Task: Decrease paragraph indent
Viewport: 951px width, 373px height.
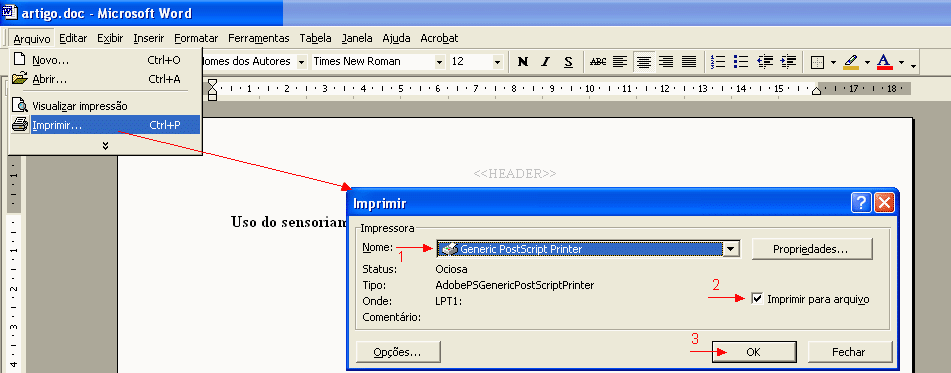Action: click(765, 61)
